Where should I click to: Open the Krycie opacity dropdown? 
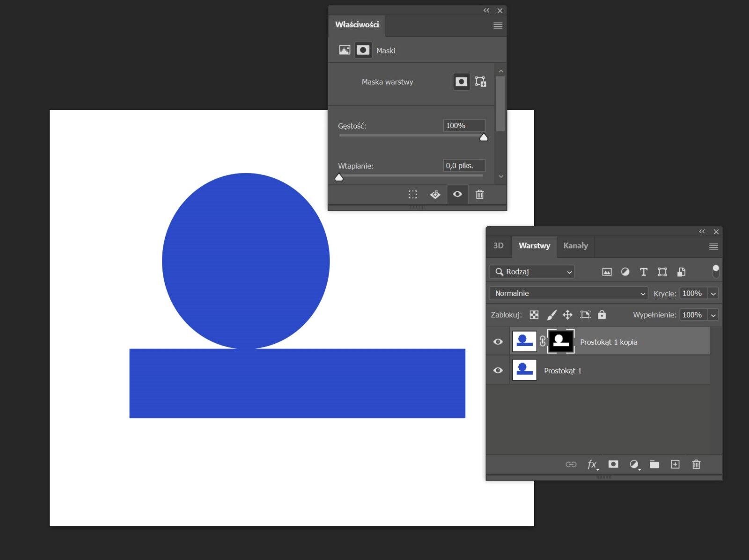pyautogui.click(x=713, y=293)
